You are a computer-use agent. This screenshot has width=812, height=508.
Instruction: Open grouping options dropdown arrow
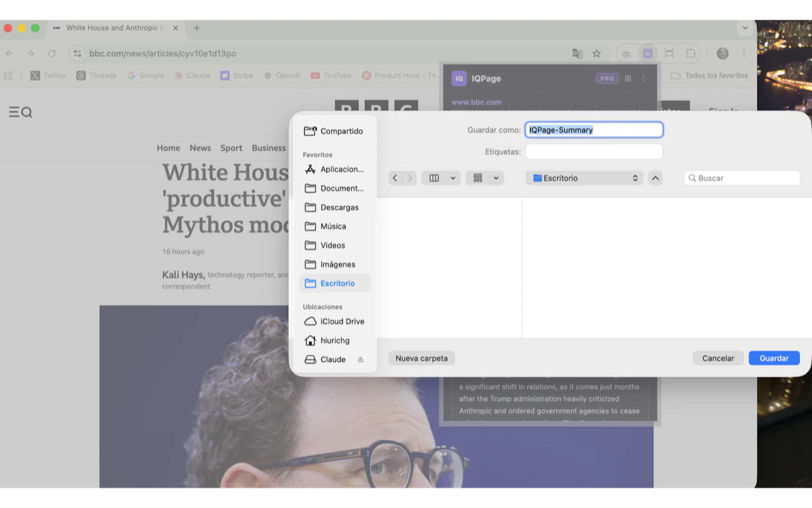click(x=496, y=178)
